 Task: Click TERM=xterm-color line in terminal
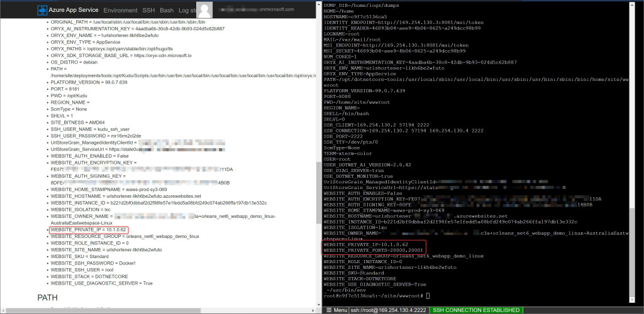point(347,153)
